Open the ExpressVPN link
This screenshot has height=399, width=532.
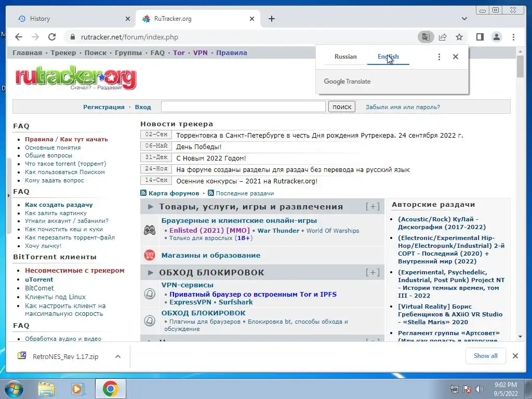(x=190, y=302)
